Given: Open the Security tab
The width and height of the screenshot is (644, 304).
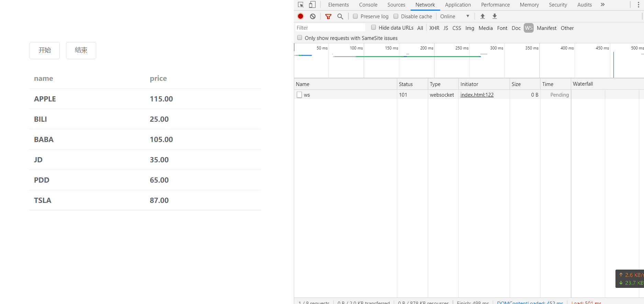Looking at the screenshot, I should 558,5.
